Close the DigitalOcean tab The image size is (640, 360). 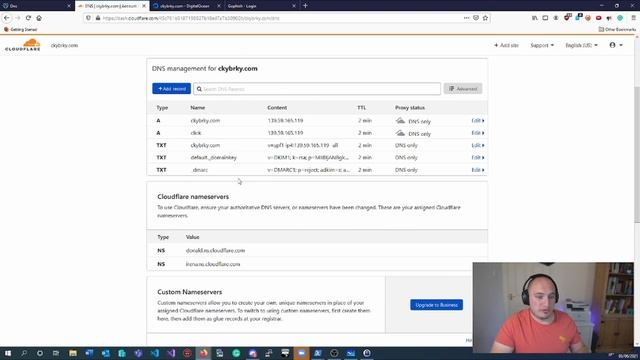pyautogui.click(x=219, y=6)
